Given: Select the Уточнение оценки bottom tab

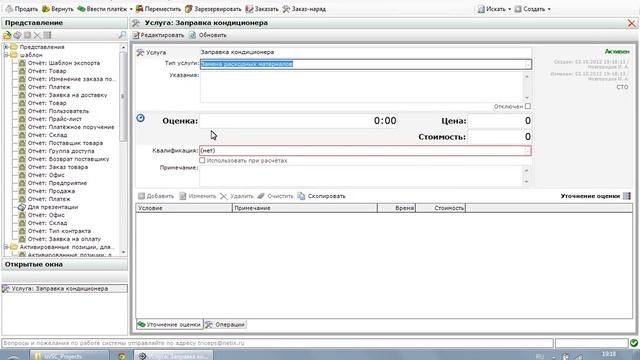Looking at the screenshot, I should click(x=169, y=324).
